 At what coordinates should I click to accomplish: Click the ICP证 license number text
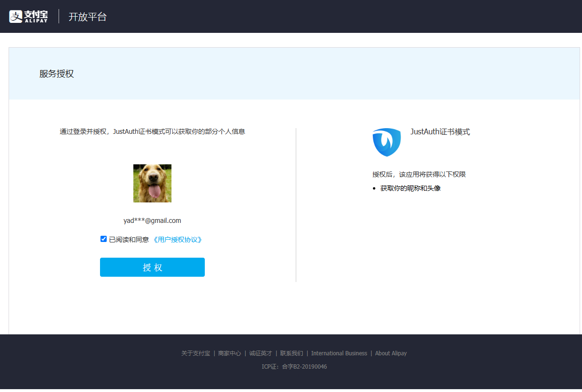294,367
